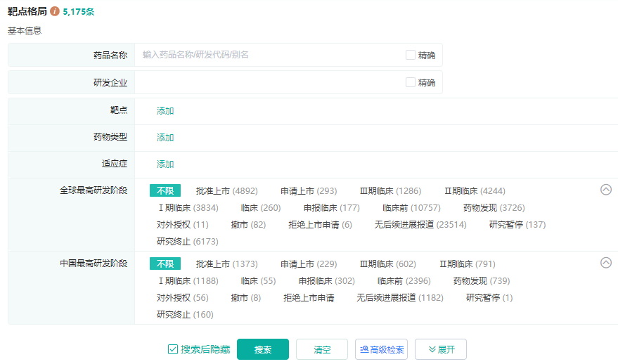Click the info icon beside 靶点格局
618x364 pixels.
pyautogui.click(x=55, y=12)
